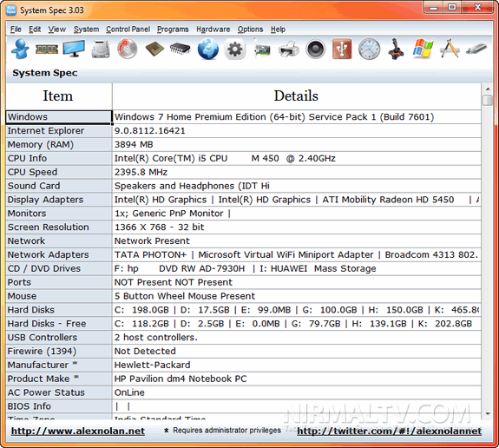499x448 pixels.
Task: Click the 2395.8 MHz value cell
Action: [296, 172]
